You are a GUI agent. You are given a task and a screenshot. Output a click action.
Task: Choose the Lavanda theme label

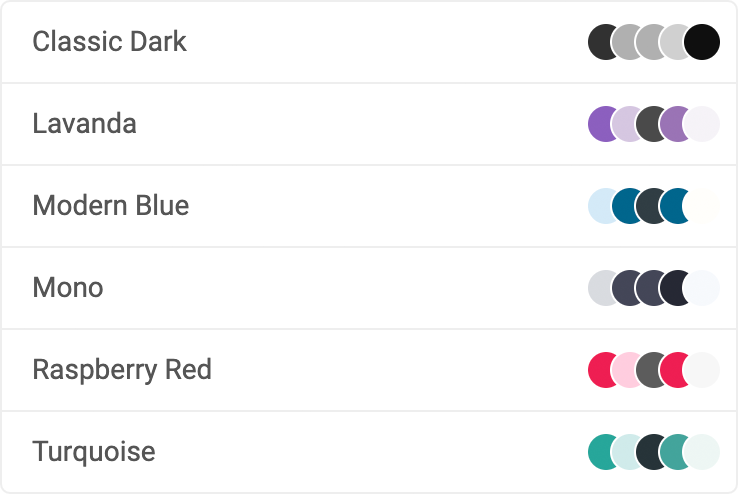(84, 124)
